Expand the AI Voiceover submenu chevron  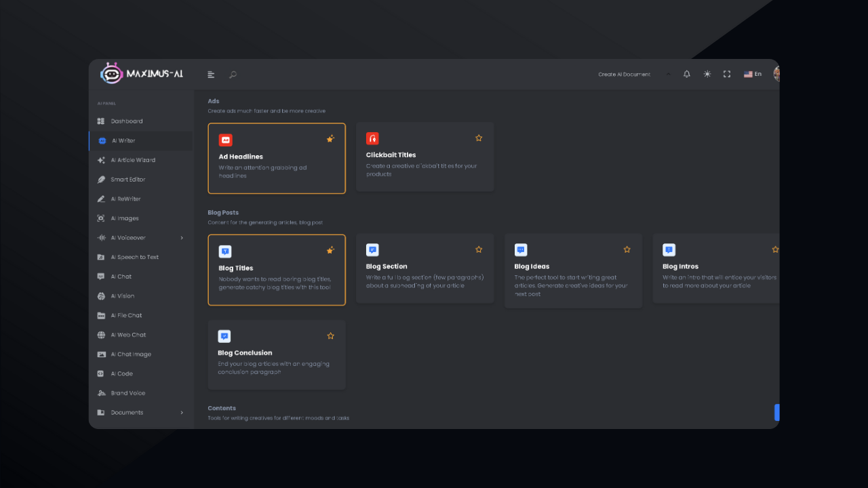pos(182,238)
